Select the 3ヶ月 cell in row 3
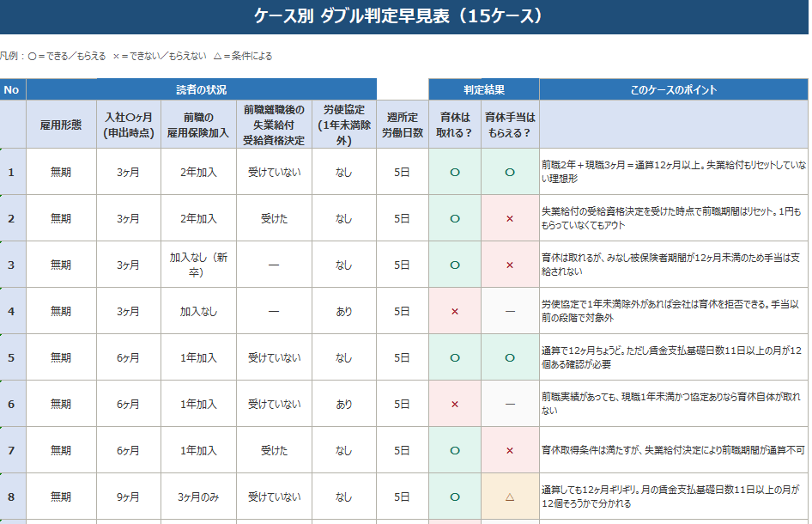The width and height of the screenshot is (812, 524). tap(129, 265)
